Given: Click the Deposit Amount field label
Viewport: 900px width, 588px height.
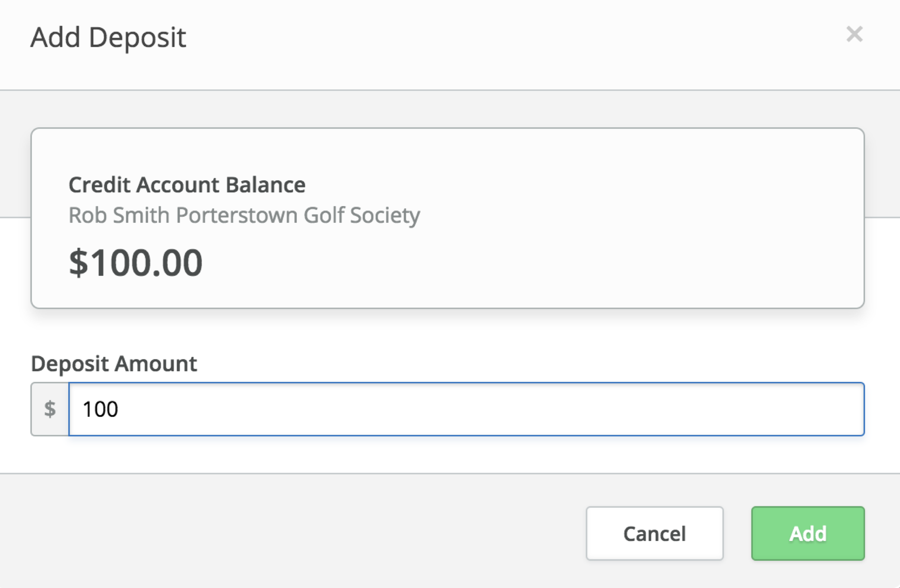Looking at the screenshot, I should (114, 363).
